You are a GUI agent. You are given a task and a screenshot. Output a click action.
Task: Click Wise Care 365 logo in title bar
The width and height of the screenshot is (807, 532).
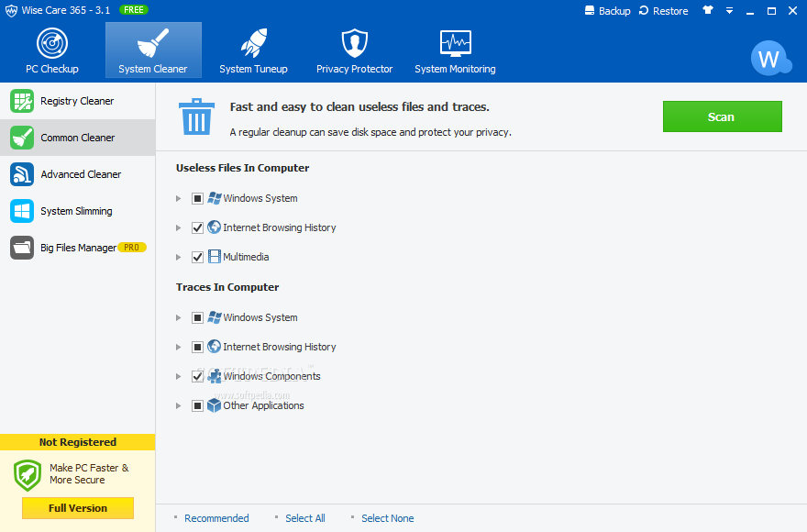[x=11, y=11]
